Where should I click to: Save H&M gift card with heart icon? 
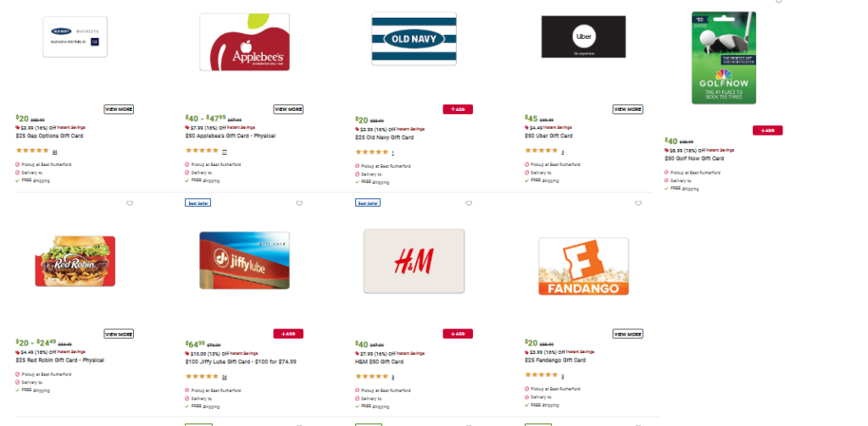point(469,203)
